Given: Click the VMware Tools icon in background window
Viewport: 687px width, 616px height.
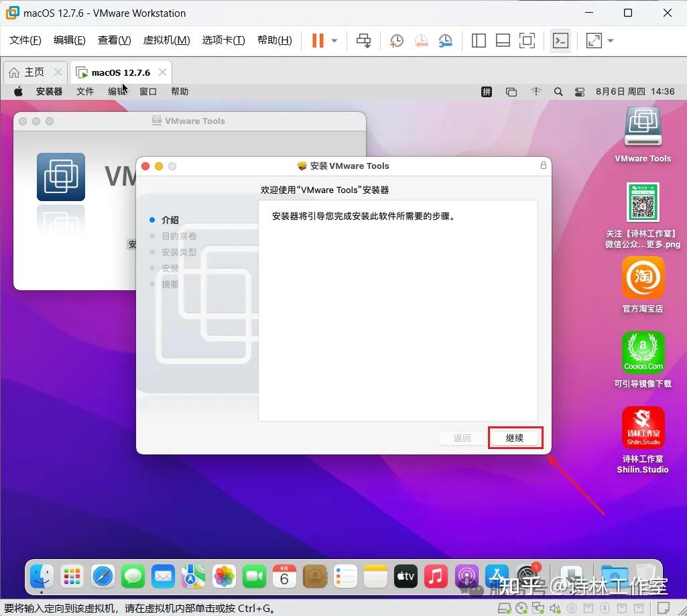Looking at the screenshot, I should coord(61,176).
